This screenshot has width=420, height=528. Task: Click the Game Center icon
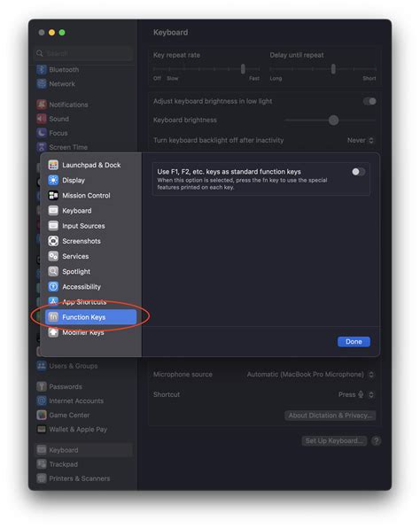coord(42,415)
